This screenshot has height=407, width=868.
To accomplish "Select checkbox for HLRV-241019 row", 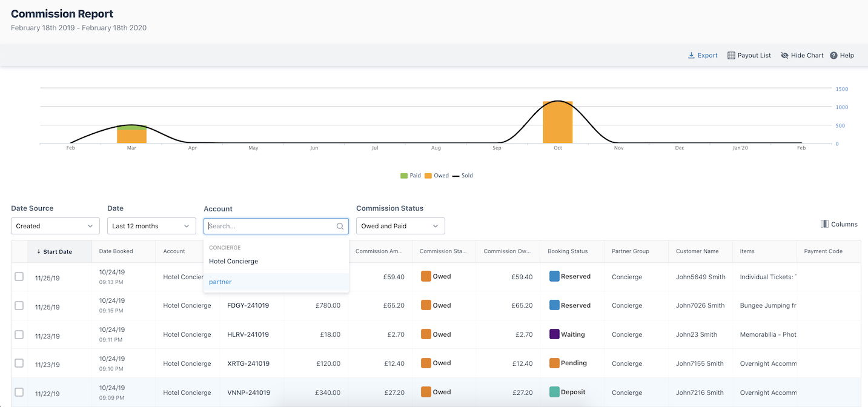I will [x=19, y=334].
